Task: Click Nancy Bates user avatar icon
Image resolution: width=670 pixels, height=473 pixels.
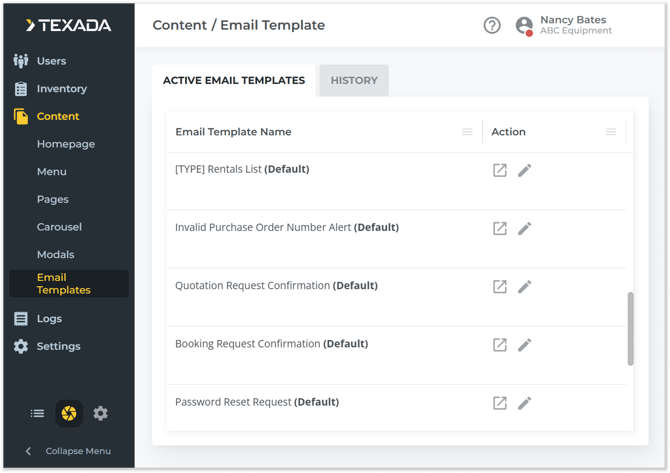Action: coord(524,26)
